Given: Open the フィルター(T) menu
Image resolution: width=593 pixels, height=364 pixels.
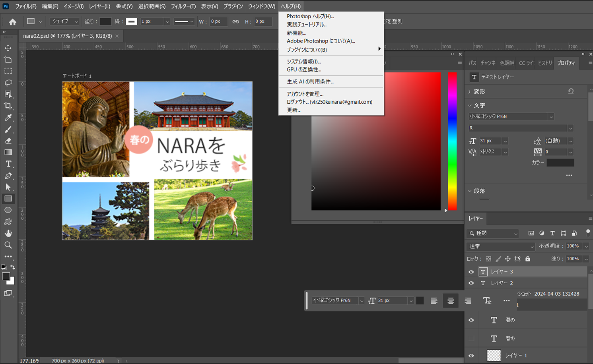Looking at the screenshot, I should click(x=183, y=6).
